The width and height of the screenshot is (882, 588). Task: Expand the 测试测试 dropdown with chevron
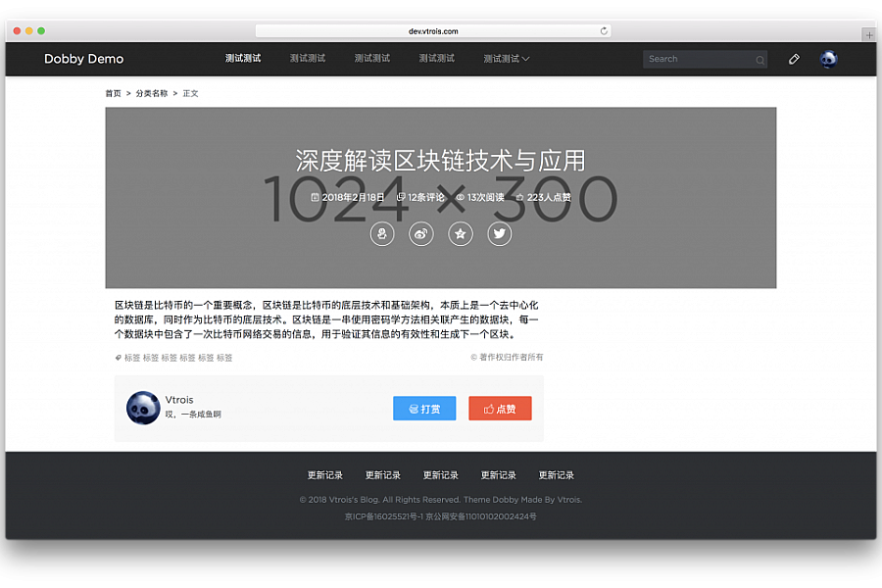pos(507,59)
